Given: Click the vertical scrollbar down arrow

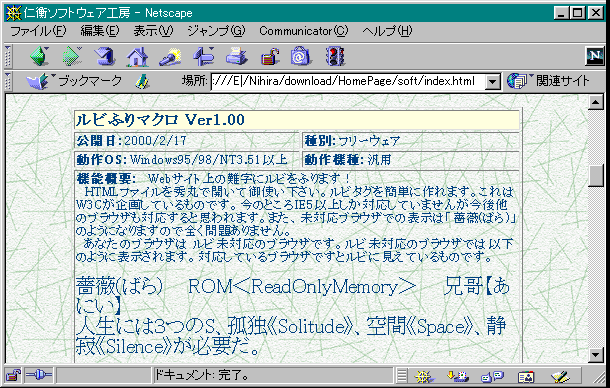Looking at the screenshot, I should pos(596,355).
